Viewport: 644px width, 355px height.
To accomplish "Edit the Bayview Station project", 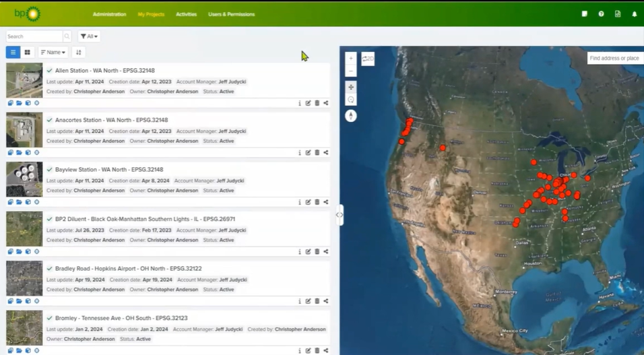I will 308,202.
